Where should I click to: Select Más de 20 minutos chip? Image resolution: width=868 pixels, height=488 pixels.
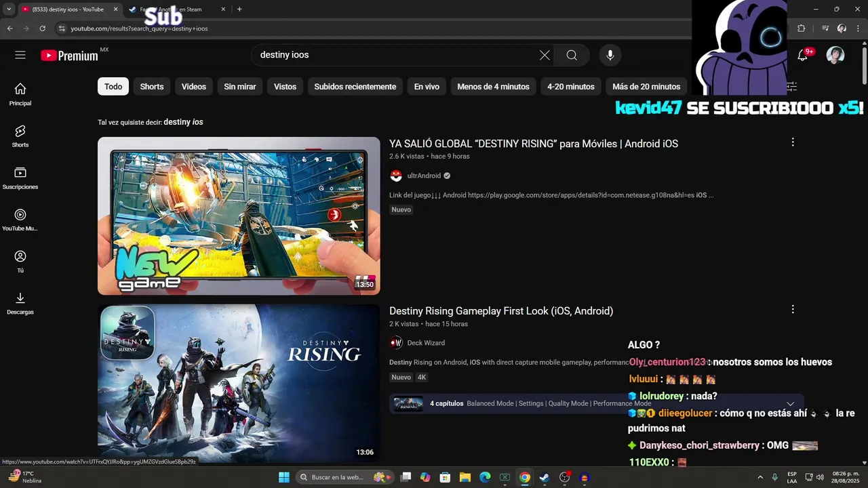(646, 87)
